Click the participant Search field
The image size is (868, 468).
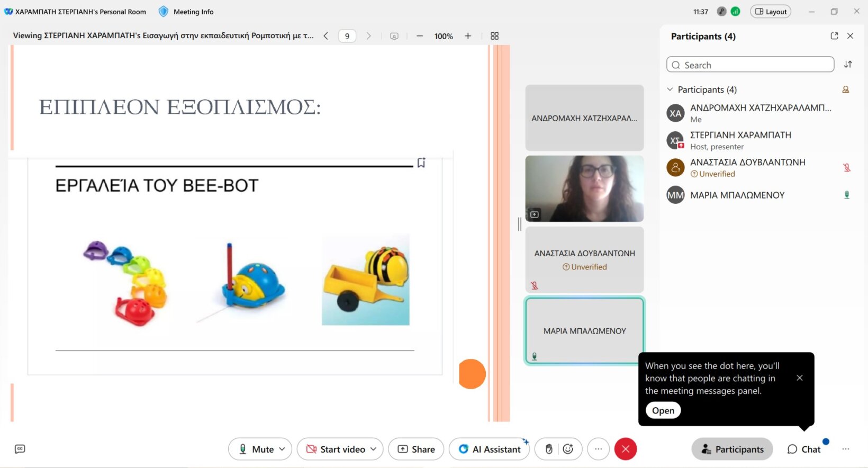[750, 65]
